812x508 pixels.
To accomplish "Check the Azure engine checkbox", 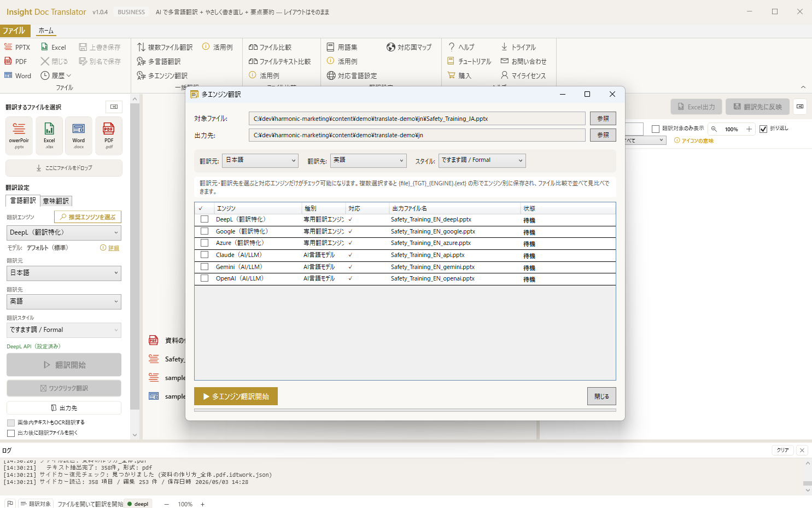I will pyautogui.click(x=205, y=243).
